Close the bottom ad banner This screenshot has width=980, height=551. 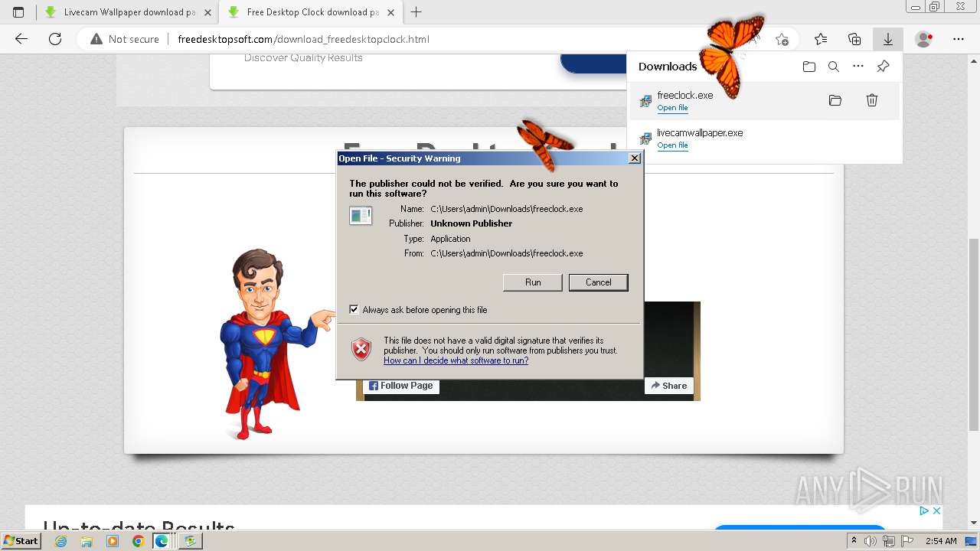pos(936,510)
